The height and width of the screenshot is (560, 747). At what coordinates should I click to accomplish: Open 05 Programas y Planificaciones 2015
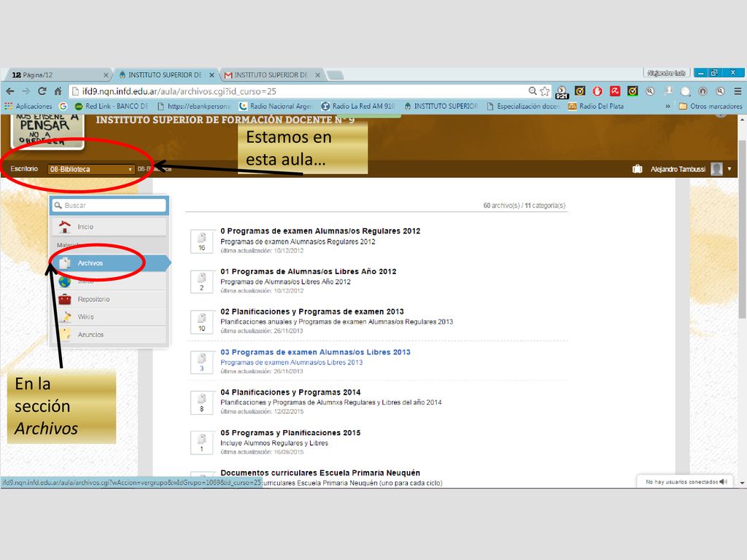coord(290,433)
